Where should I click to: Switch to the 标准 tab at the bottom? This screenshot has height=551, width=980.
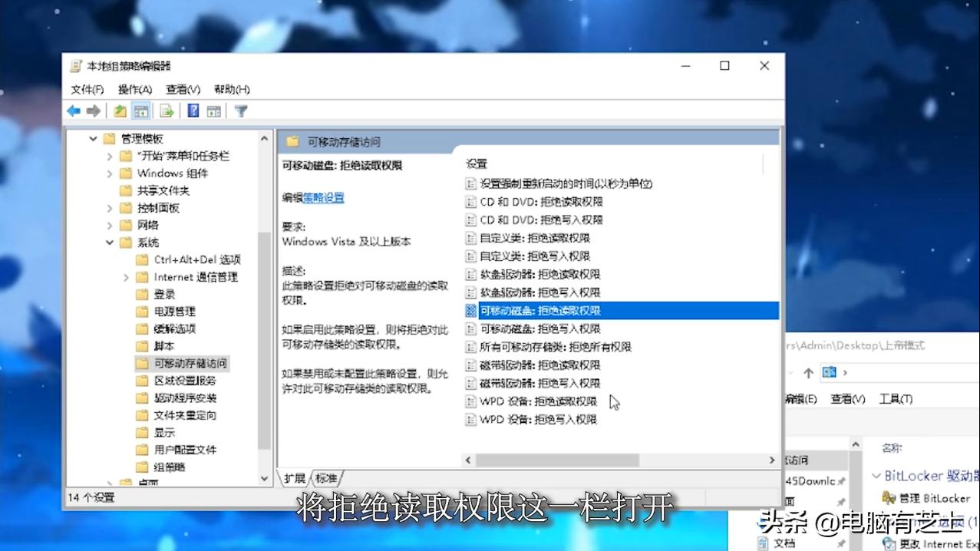point(326,477)
